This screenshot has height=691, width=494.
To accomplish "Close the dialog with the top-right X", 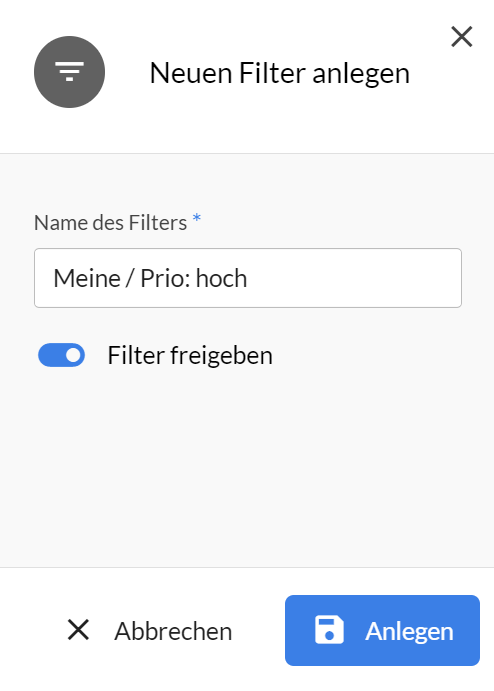I will [461, 36].
